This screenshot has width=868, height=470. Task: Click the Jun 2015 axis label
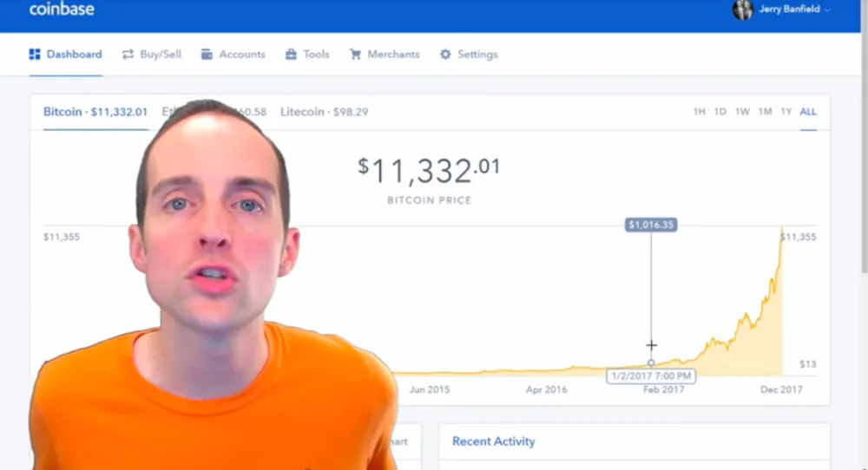pyautogui.click(x=429, y=390)
